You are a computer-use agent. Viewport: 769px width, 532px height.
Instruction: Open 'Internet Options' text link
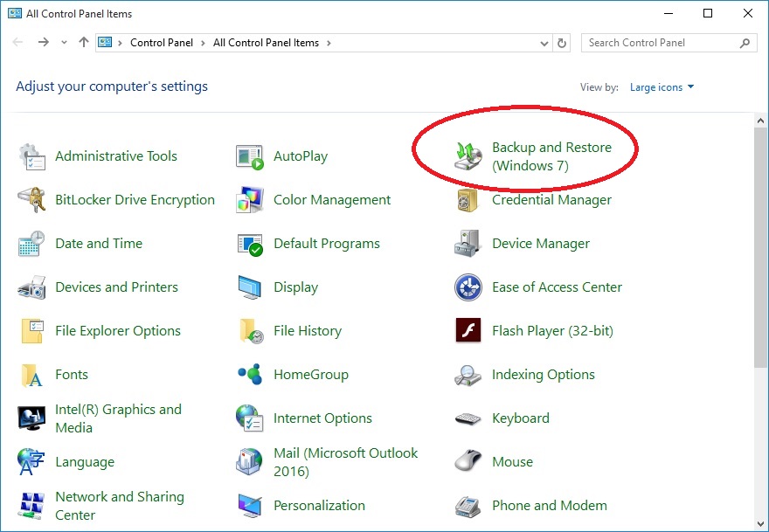[x=322, y=418]
